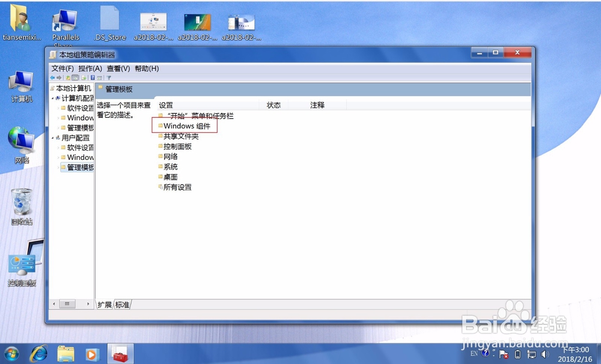Open the 查看(V) menu

click(x=118, y=68)
